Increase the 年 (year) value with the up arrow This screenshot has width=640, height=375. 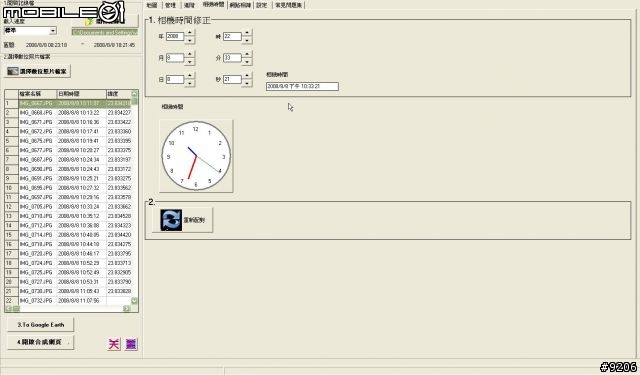[190, 32]
